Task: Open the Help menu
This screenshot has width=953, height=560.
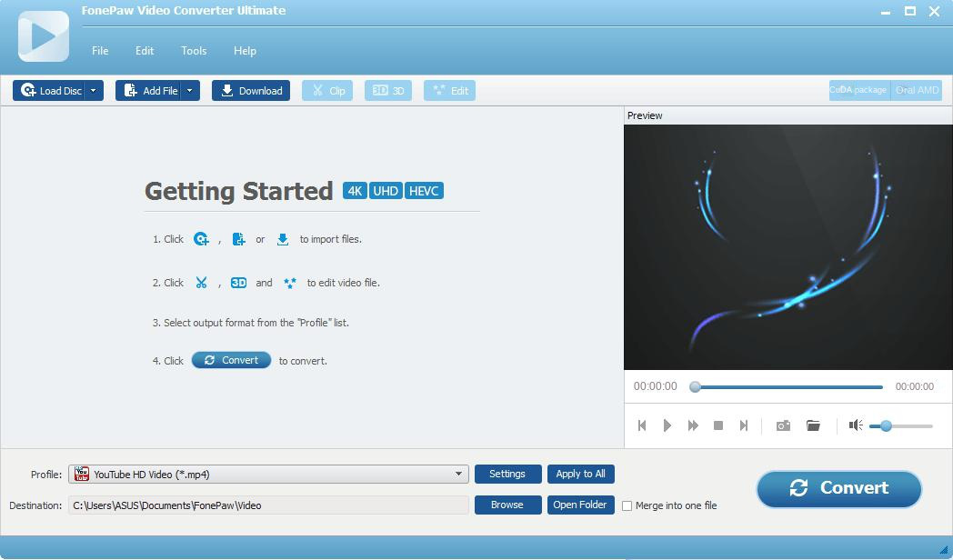Action: 245,51
